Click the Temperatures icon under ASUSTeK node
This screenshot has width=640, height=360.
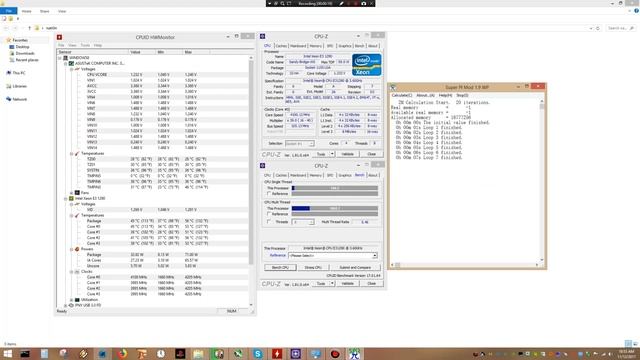[x=77, y=153]
